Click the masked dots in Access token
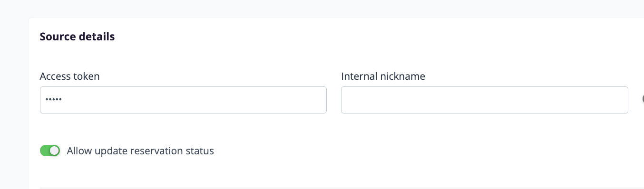The width and height of the screenshot is (644, 189). click(x=53, y=100)
